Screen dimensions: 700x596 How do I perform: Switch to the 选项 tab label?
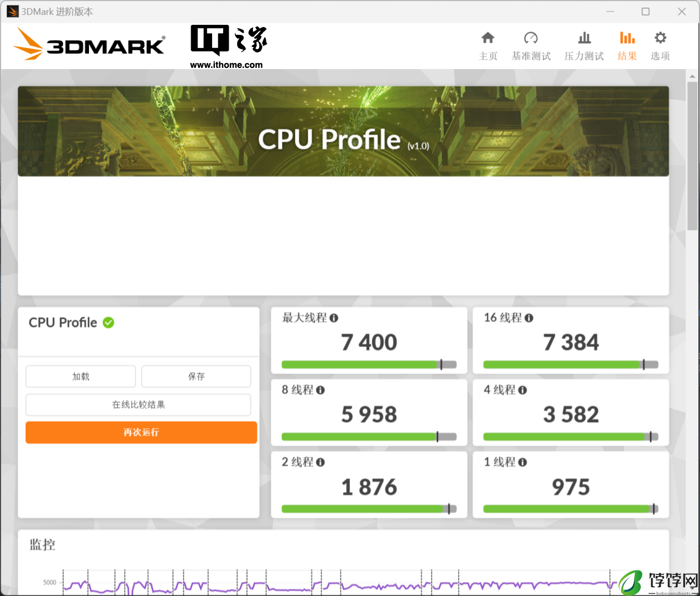660,56
